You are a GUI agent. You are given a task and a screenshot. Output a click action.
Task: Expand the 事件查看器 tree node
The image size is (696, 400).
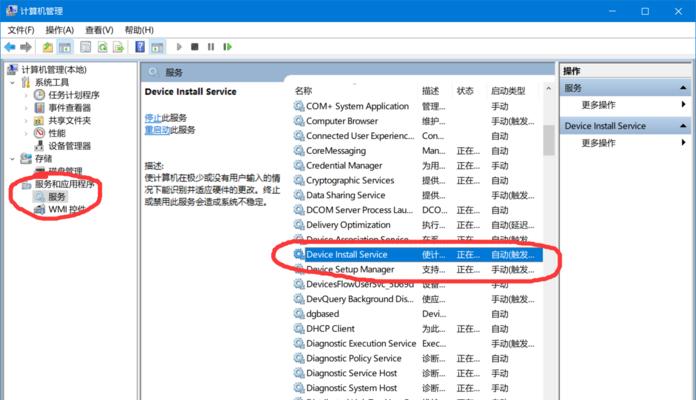[26, 108]
